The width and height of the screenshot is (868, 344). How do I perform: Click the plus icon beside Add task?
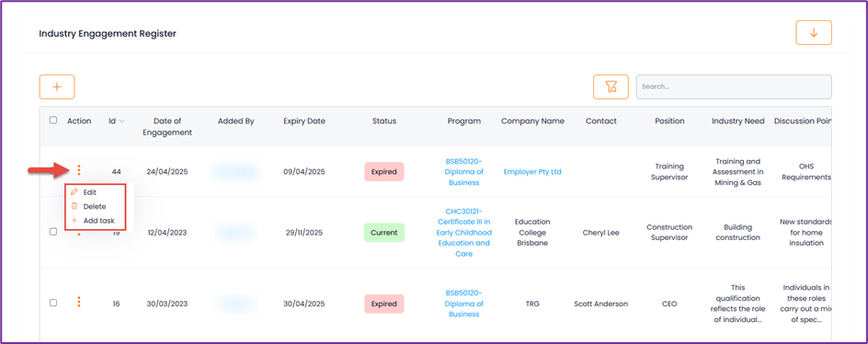click(74, 221)
